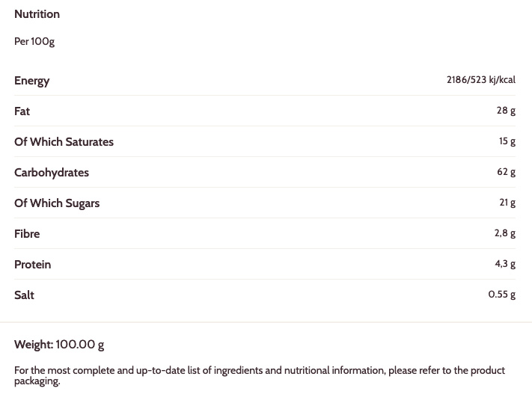Select the 0.55 g salt value
This screenshot has width=532, height=394.
[501, 295]
